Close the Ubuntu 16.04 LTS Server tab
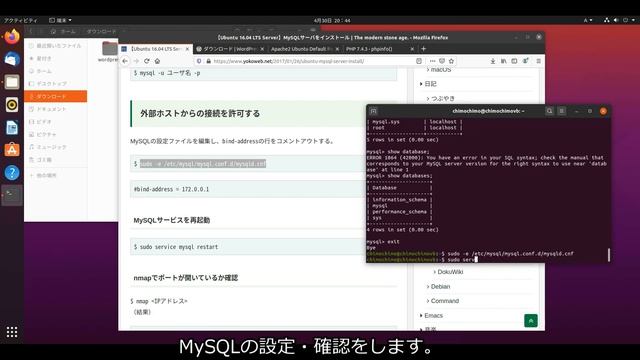640x360 pixels. (x=187, y=49)
